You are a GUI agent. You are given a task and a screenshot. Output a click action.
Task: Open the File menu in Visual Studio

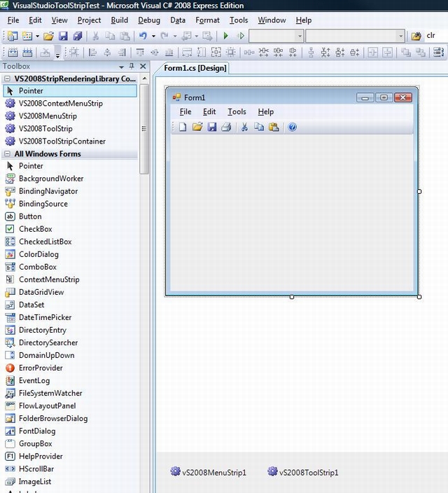click(x=13, y=20)
